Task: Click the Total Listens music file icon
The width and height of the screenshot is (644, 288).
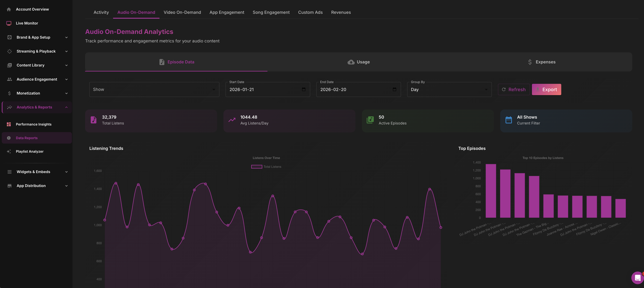Action: pyautogui.click(x=93, y=120)
